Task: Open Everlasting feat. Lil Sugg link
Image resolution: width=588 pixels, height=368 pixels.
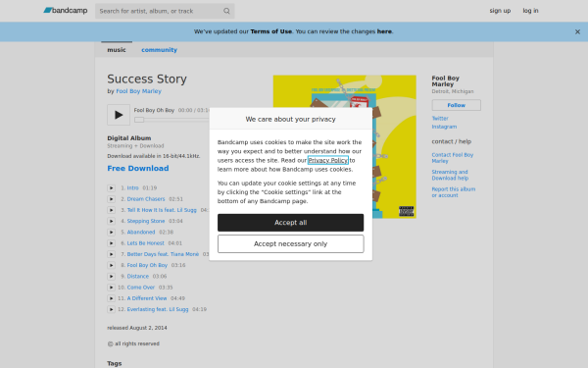Action: click(x=158, y=309)
